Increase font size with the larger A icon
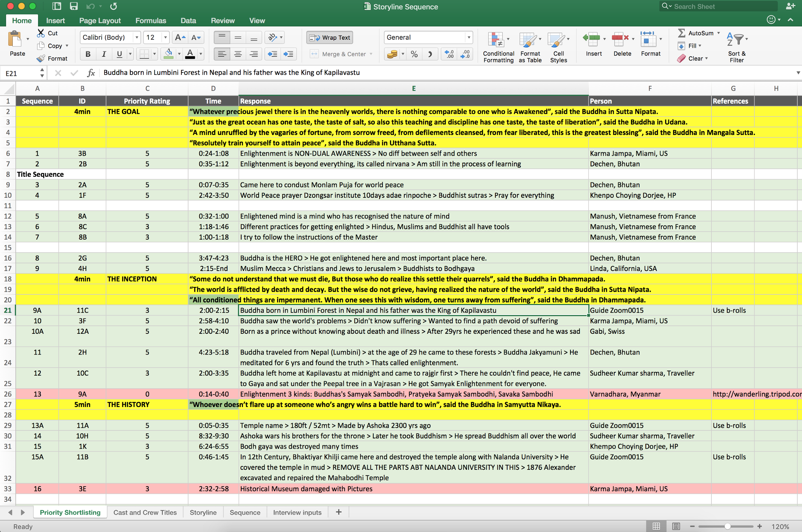 (x=180, y=37)
